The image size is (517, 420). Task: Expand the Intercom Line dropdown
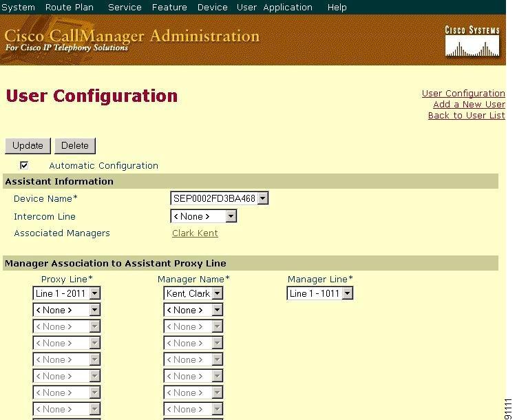coord(204,216)
